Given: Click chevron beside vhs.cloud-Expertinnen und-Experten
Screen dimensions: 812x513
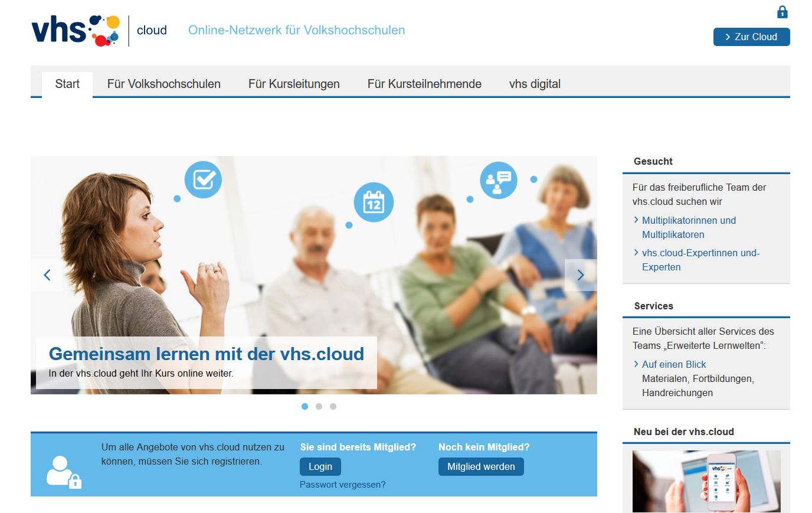Looking at the screenshot, I should tap(636, 252).
